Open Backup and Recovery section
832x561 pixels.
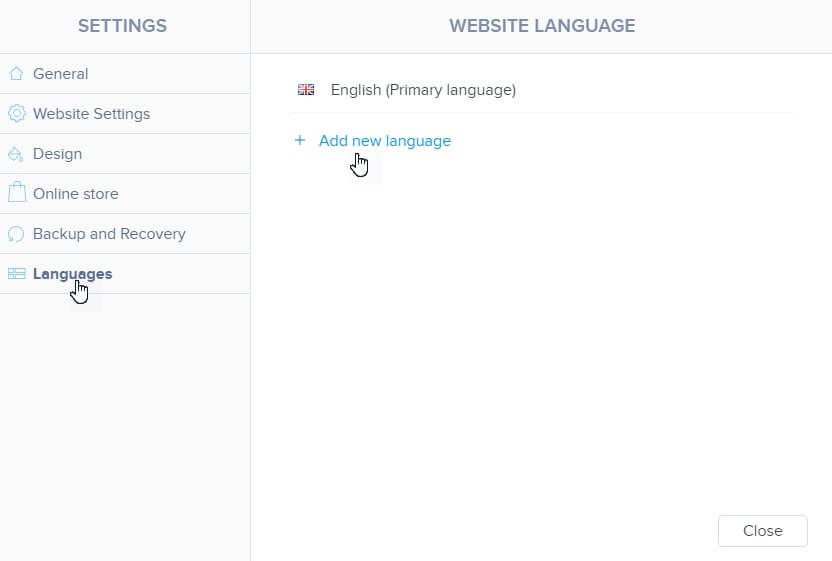(109, 234)
